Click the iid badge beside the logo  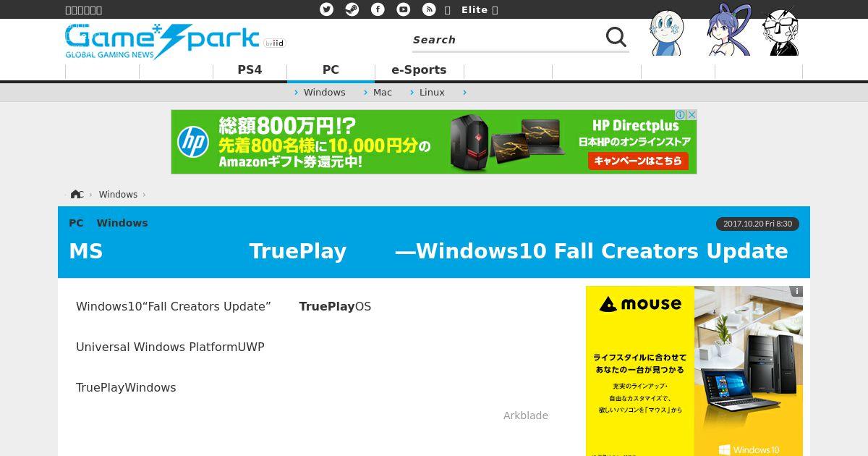point(275,43)
